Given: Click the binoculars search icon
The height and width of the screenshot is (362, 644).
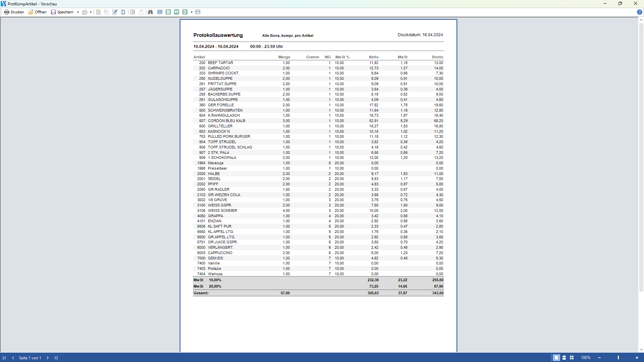Looking at the screenshot, I should pyautogui.click(x=150, y=12).
